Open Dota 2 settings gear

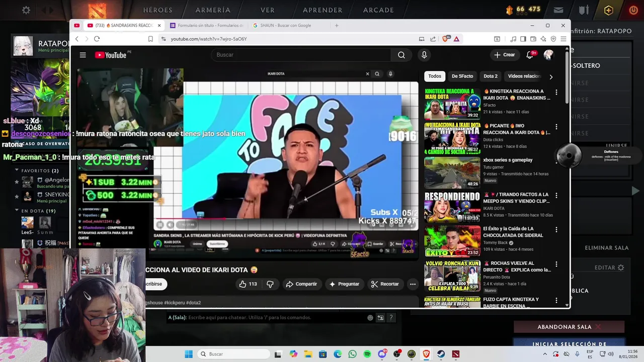[26, 10]
